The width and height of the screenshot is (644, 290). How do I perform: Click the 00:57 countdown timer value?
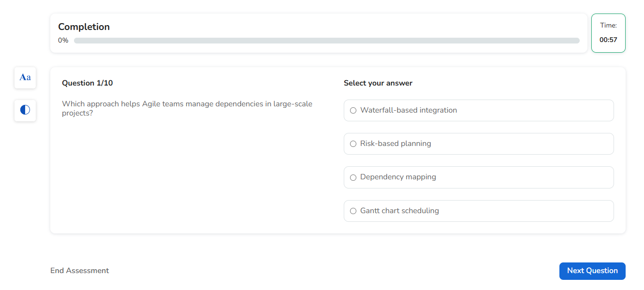(x=608, y=40)
